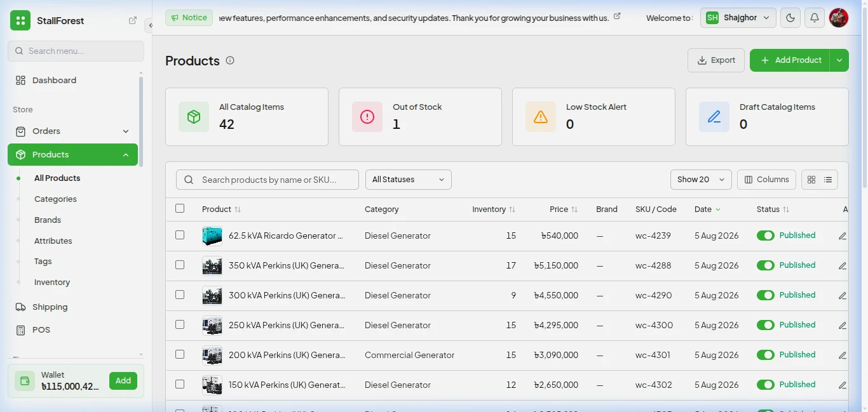Edit the 350 kVA Perkins row pencil
Viewport: 868px width, 412px height.
pyautogui.click(x=843, y=266)
